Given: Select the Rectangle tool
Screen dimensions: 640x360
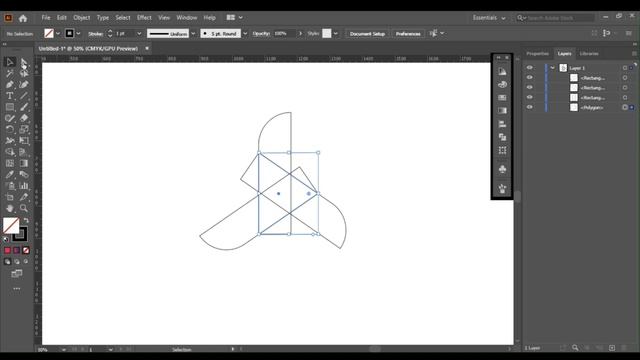Looking at the screenshot, I should 10,107.
